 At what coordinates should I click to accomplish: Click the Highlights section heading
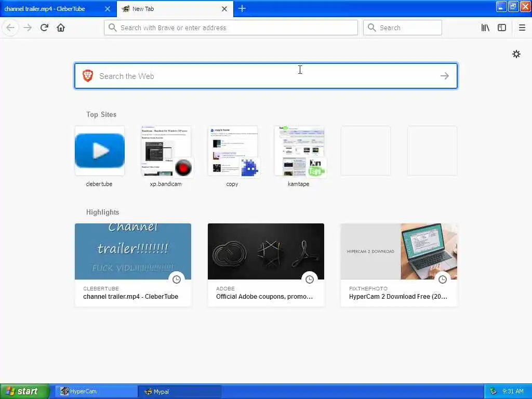pos(102,212)
